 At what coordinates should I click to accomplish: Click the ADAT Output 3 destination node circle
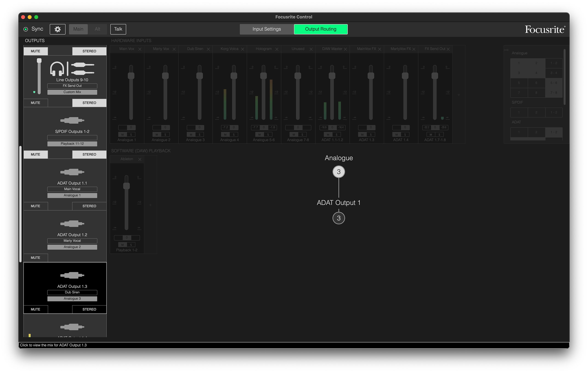click(339, 218)
